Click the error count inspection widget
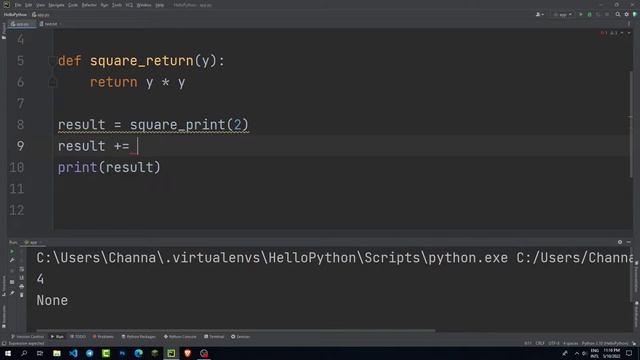640x360 pixels. (x=609, y=33)
